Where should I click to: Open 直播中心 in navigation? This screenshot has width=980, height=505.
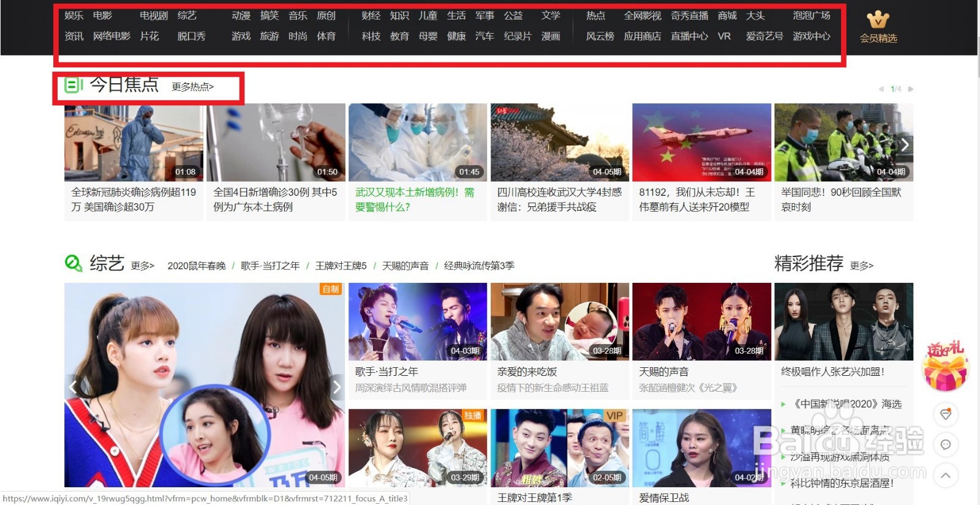(690, 36)
